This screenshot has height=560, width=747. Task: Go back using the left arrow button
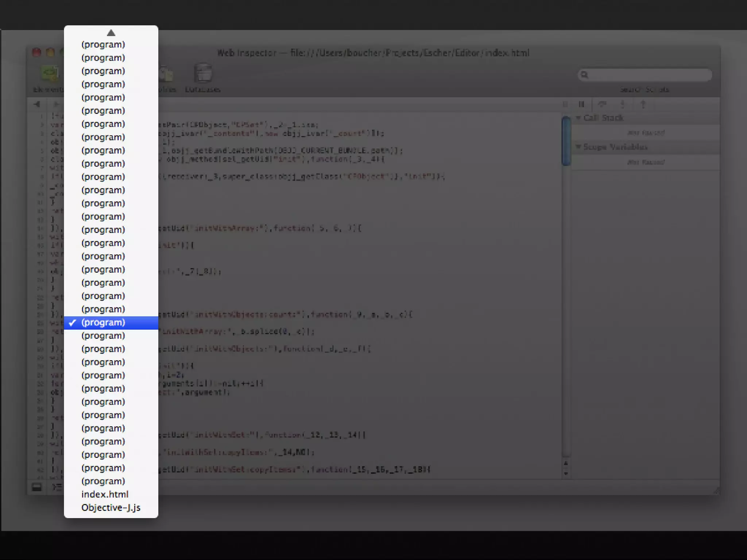pos(37,104)
